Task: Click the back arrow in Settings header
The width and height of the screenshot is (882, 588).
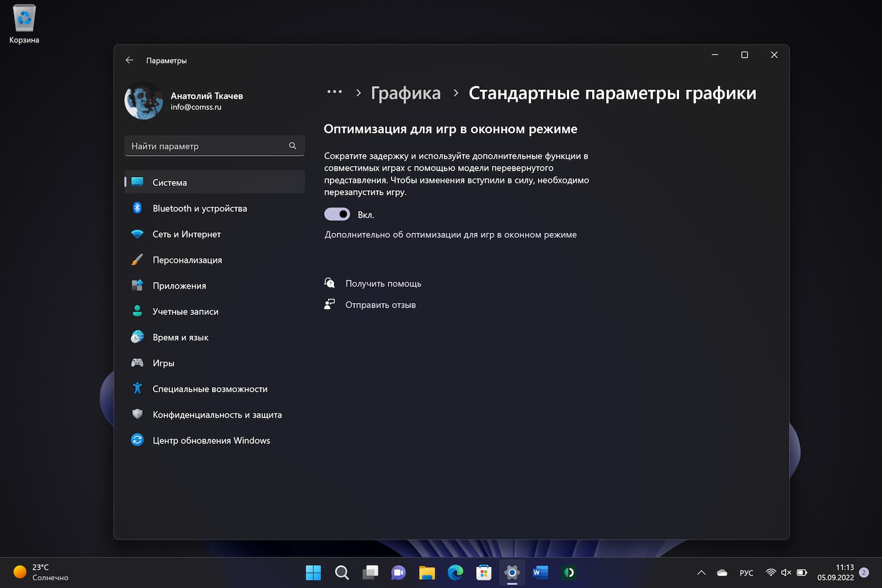Action: point(129,61)
